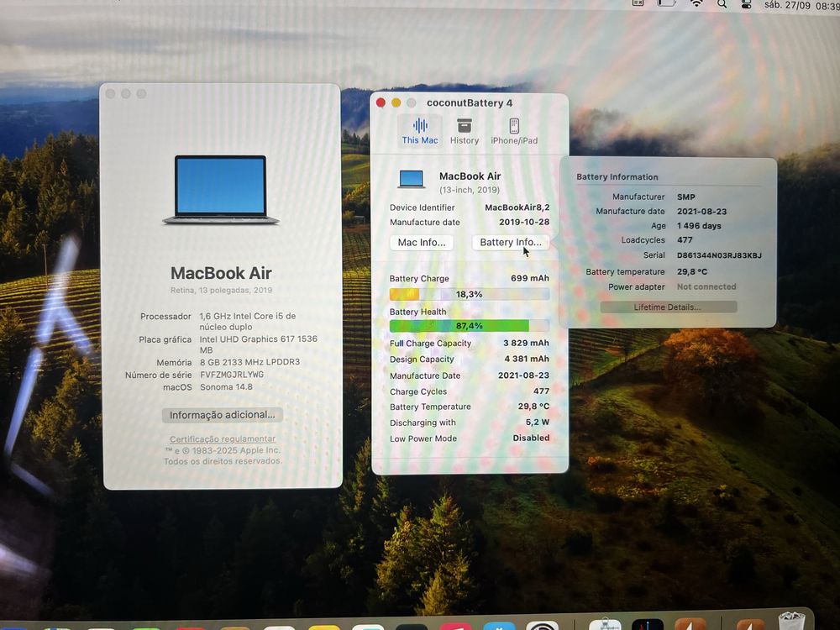Click the 8 GB 2133 MHz LPDDR3 memory text
Image resolution: width=840 pixels, height=630 pixels.
coord(249,362)
